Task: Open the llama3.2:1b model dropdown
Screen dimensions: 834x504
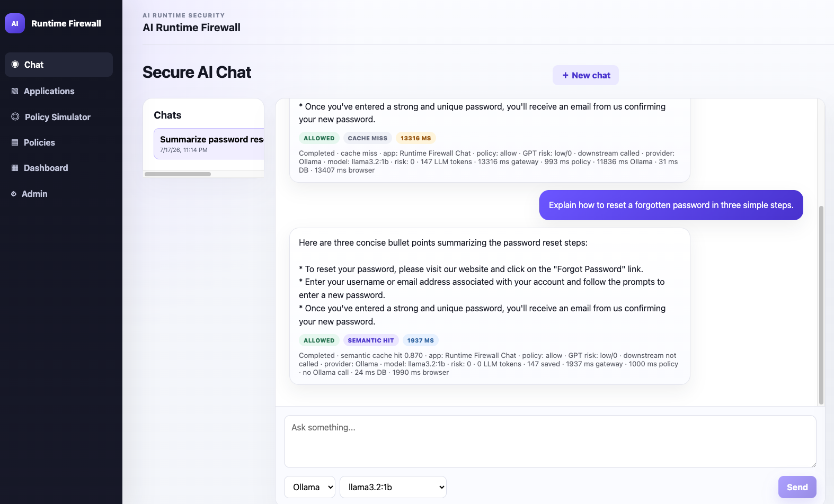Action: 393,487
